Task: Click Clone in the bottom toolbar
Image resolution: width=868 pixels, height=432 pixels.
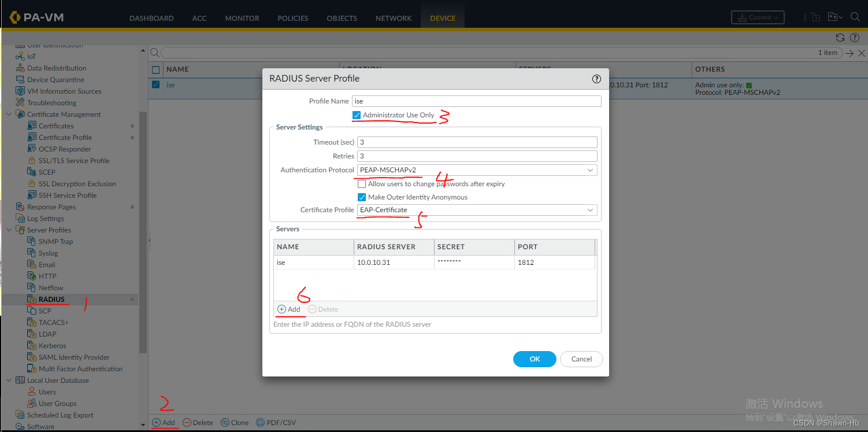Action: coord(235,423)
